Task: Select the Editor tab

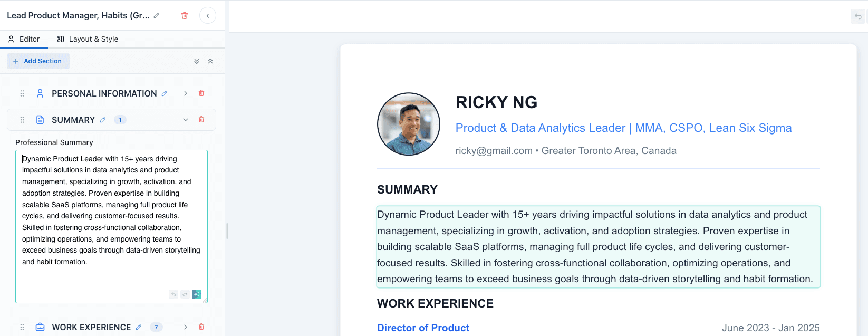Action: tap(24, 39)
